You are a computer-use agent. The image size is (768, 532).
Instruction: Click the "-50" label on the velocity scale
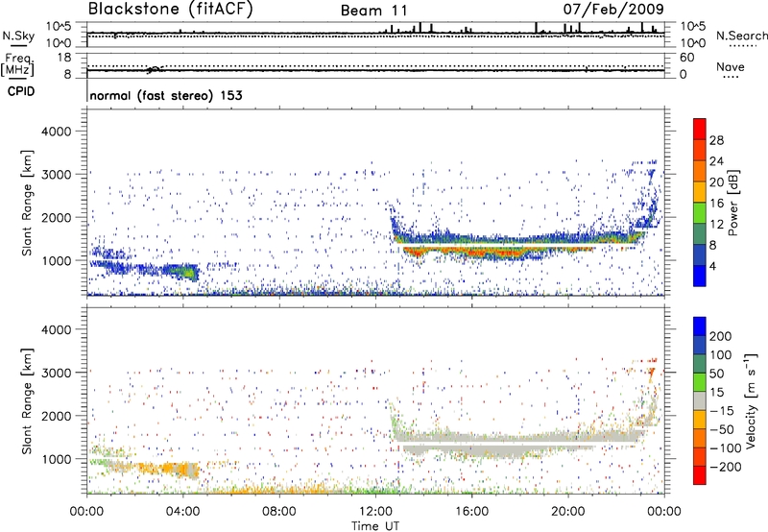coord(720,429)
